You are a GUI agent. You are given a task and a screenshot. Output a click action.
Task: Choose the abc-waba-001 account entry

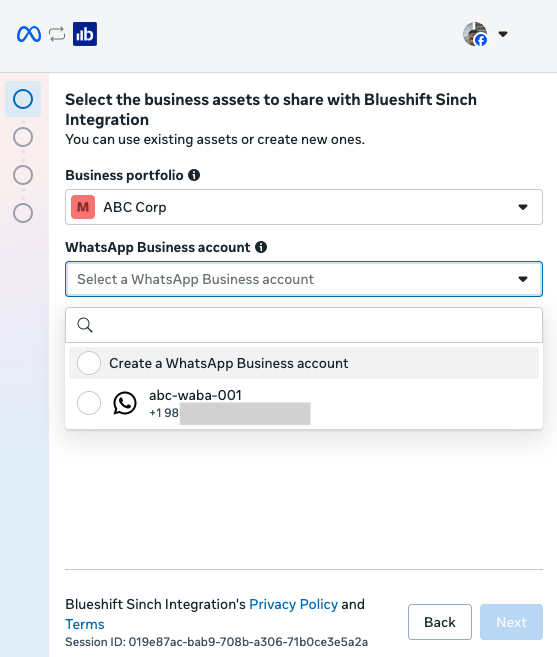tap(304, 404)
